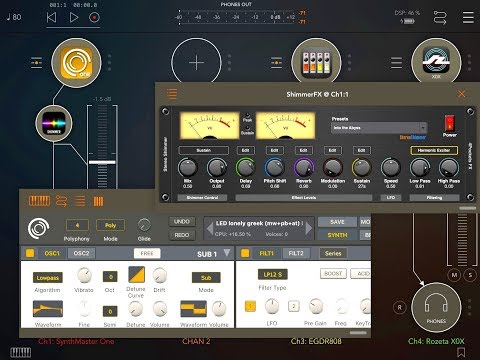Select the FILT2 tab

click(296, 253)
